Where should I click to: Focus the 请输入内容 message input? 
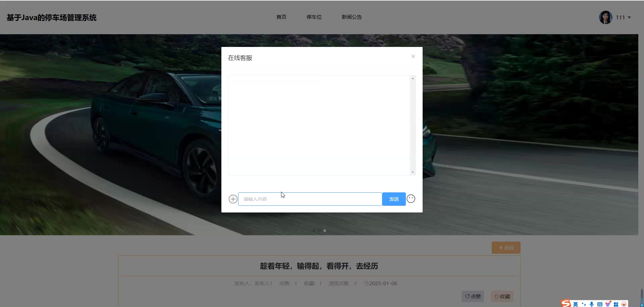click(310, 199)
